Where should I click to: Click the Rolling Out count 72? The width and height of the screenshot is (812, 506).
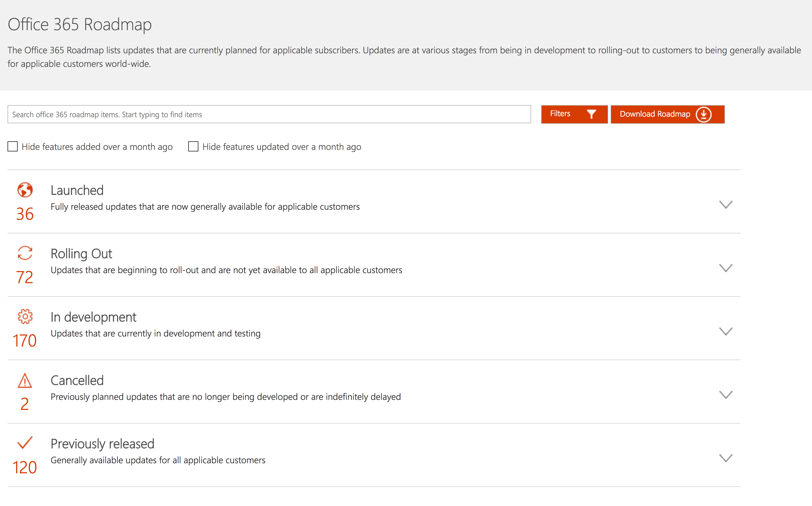click(25, 277)
